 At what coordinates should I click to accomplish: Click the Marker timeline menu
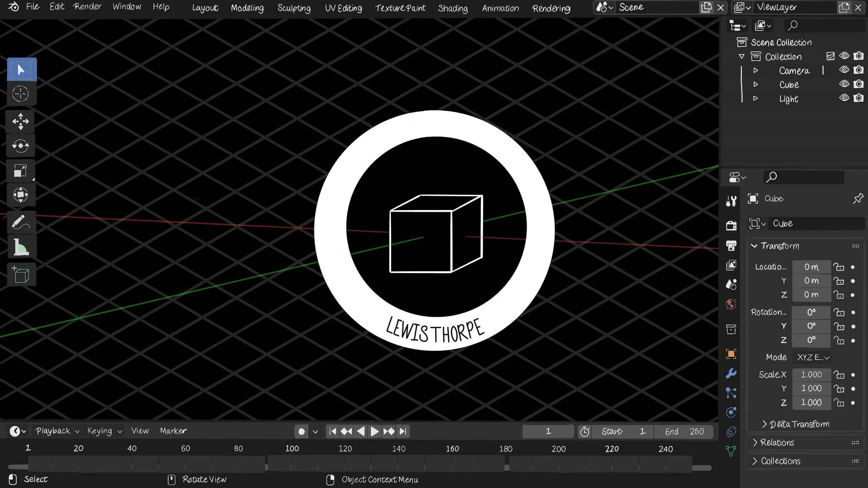click(173, 431)
